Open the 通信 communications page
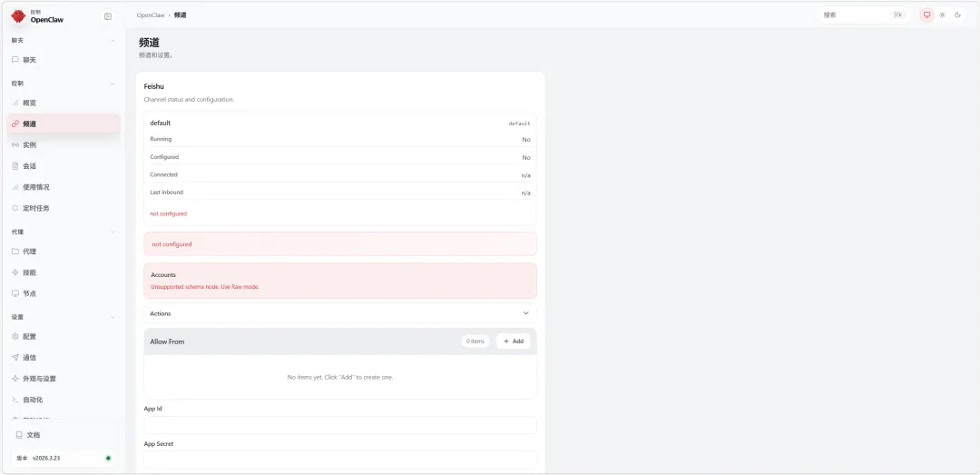The width and height of the screenshot is (980, 475). click(x=64, y=358)
